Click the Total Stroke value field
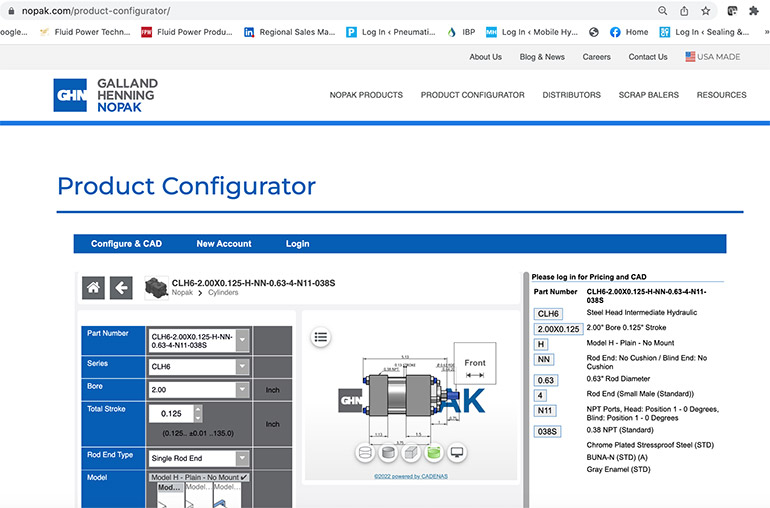The image size is (770, 508). (172, 414)
